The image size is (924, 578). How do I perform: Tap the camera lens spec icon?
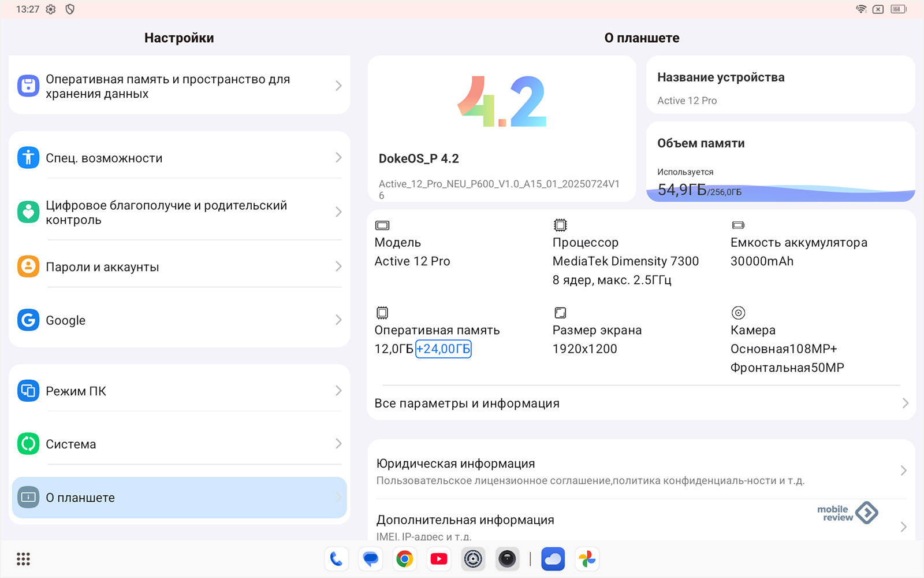(738, 313)
